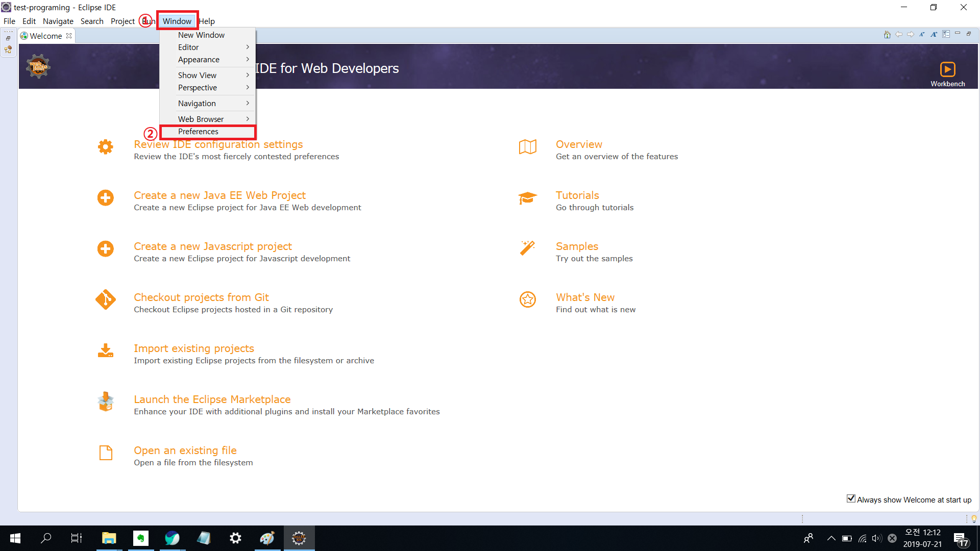Open Paint from the taskbar
The height and width of the screenshot is (551, 980).
267,538
